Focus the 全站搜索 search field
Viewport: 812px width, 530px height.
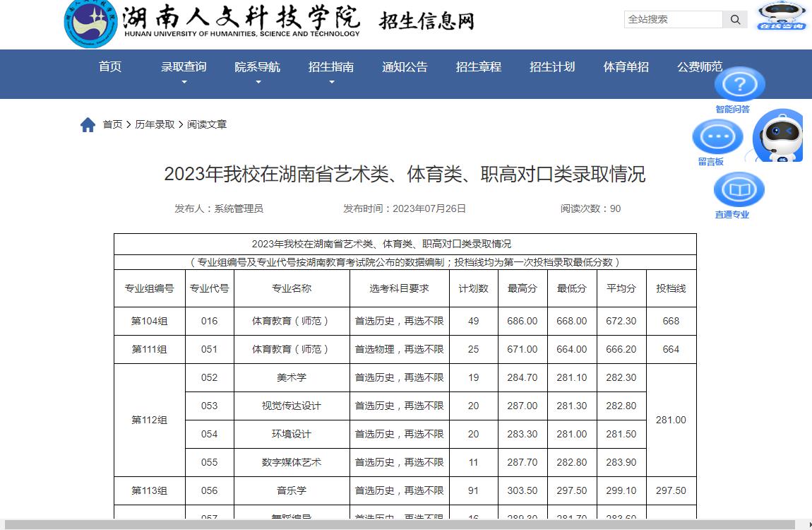[673, 20]
